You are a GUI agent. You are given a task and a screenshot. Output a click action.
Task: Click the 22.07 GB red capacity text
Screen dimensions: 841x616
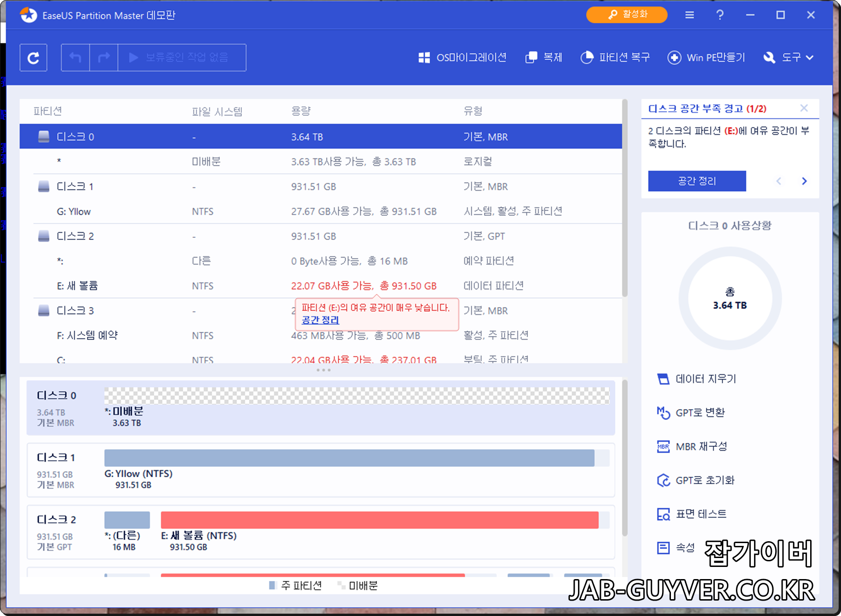(x=363, y=286)
